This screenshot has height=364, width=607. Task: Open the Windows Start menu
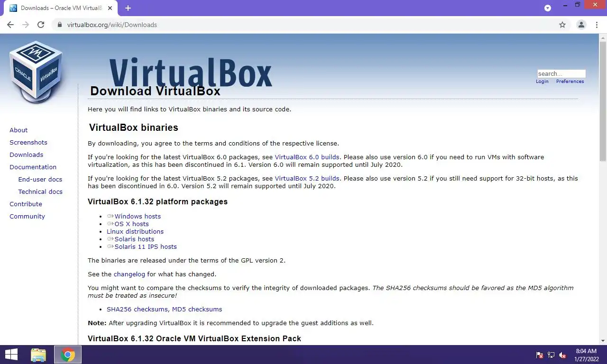[11, 355]
